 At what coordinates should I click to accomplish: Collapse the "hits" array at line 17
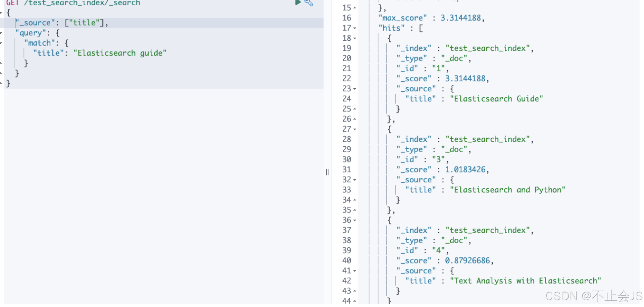tap(355, 28)
